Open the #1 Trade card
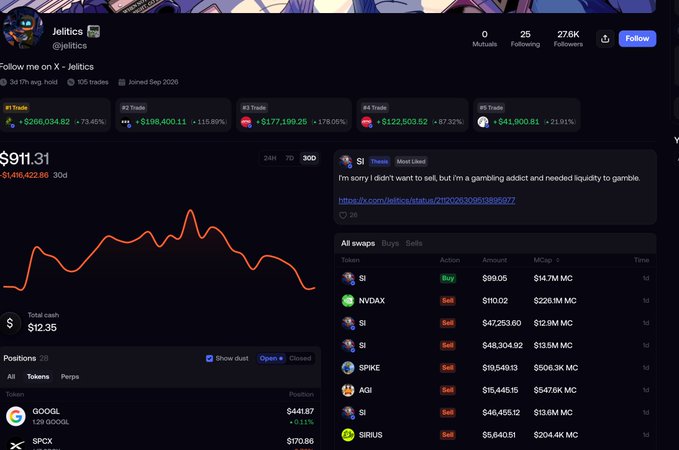The height and width of the screenshot is (450, 679). point(55,115)
